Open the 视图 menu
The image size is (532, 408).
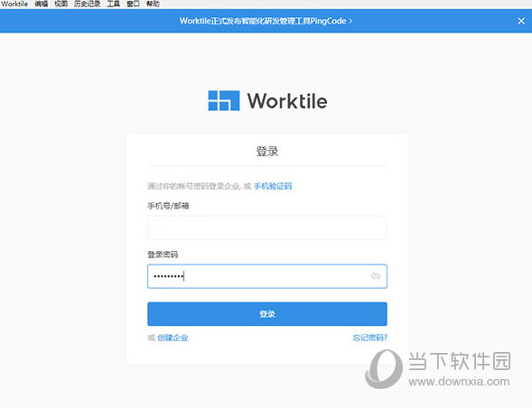tap(61, 4)
